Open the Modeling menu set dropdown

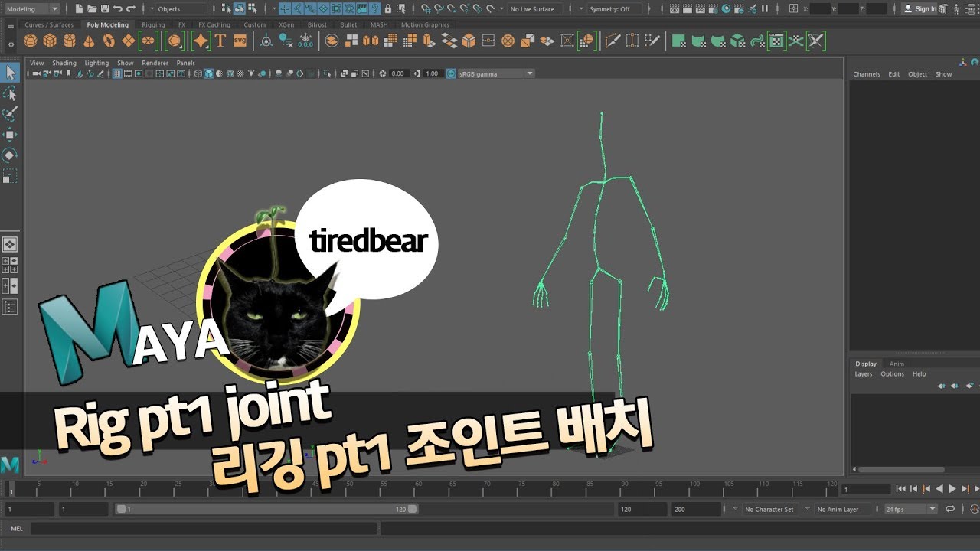(x=31, y=9)
